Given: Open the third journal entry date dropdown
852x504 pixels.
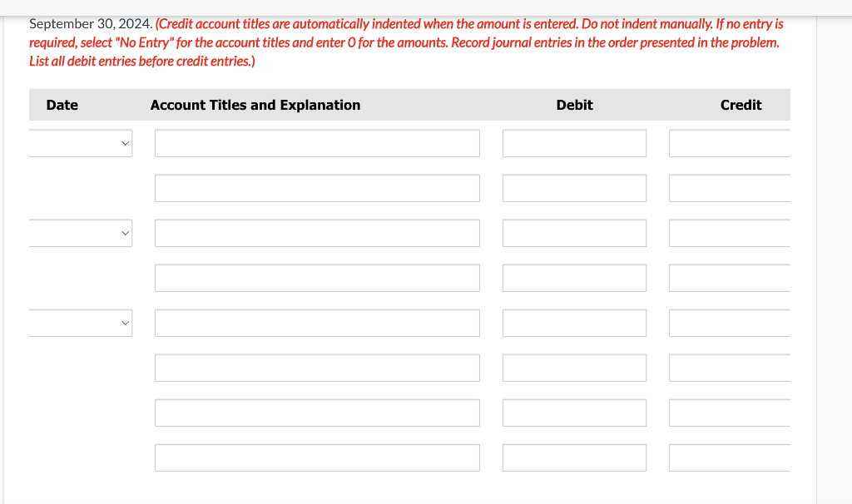Looking at the screenshot, I should [81, 323].
